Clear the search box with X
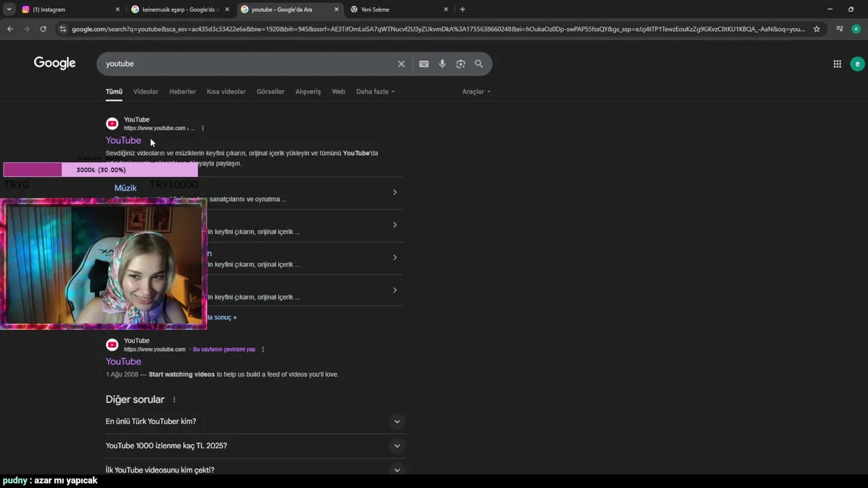This screenshot has width=868, height=488. pyautogui.click(x=401, y=64)
